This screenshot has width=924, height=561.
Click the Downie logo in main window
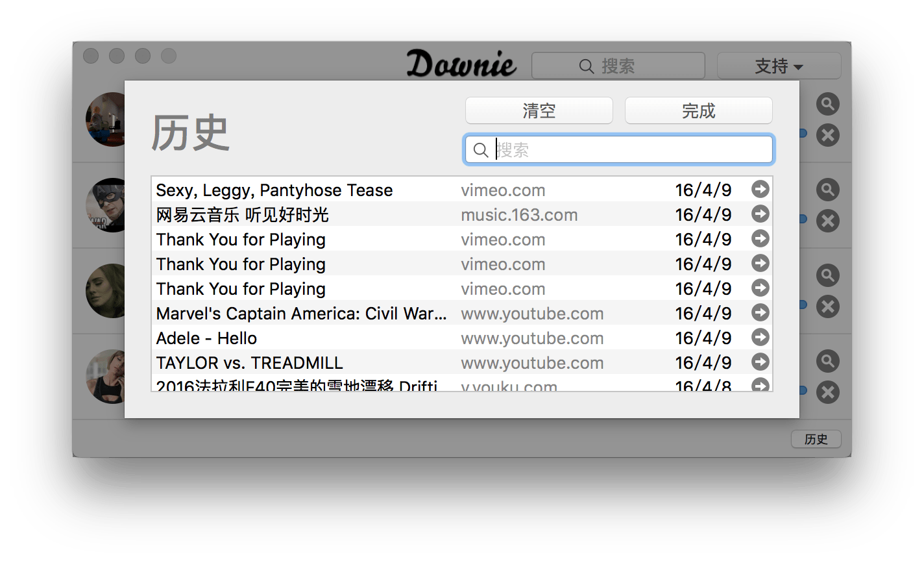click(461, 64)
